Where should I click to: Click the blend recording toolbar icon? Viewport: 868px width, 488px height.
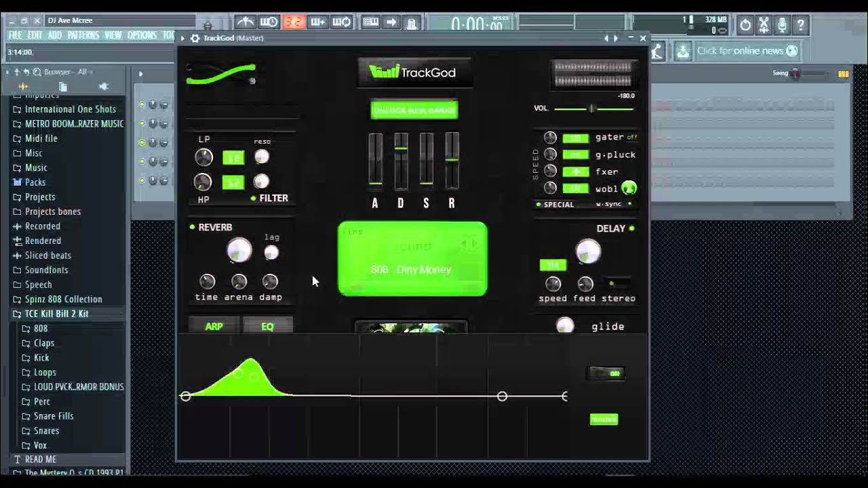pyautogui.click(x=317, y=22)
